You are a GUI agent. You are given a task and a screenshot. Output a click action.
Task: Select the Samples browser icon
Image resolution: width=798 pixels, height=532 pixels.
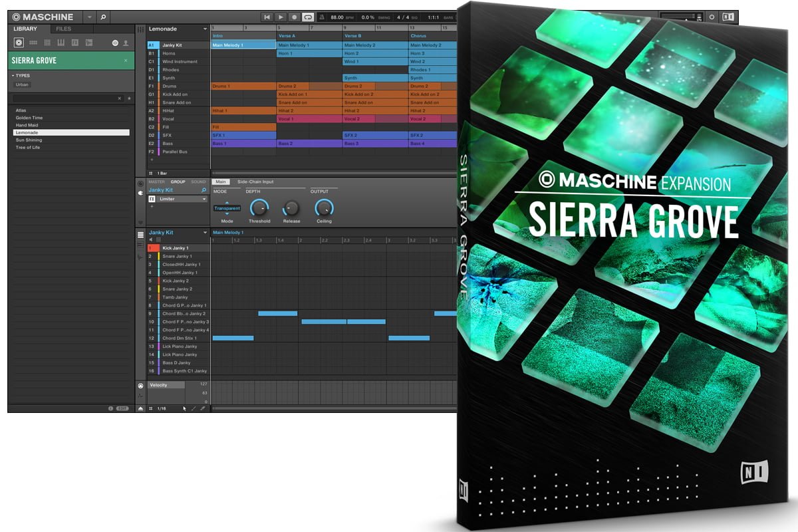tap(89, 43)
